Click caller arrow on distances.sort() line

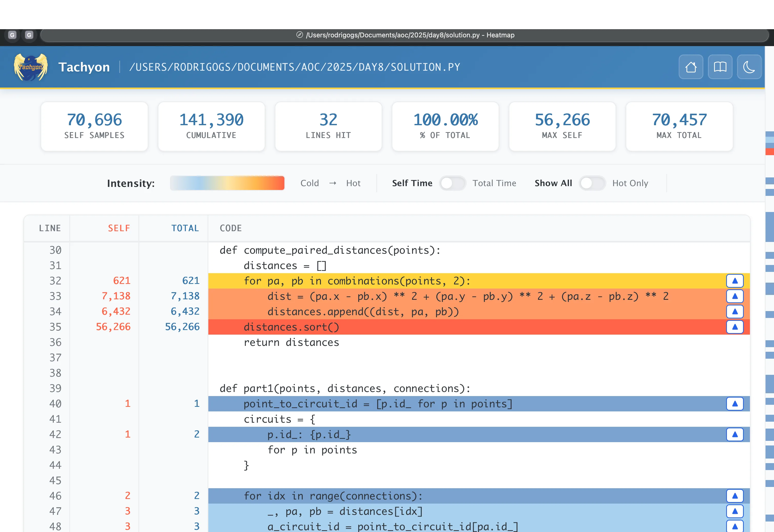(x=734, y=327)
